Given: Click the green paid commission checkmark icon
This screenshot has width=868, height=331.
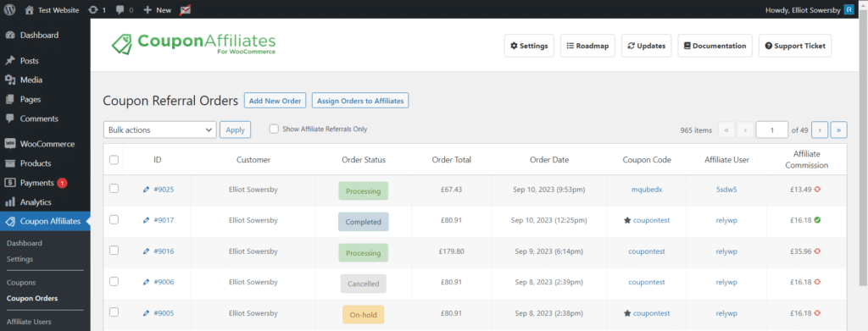Looking at the screenshot, I should point(817,220).
